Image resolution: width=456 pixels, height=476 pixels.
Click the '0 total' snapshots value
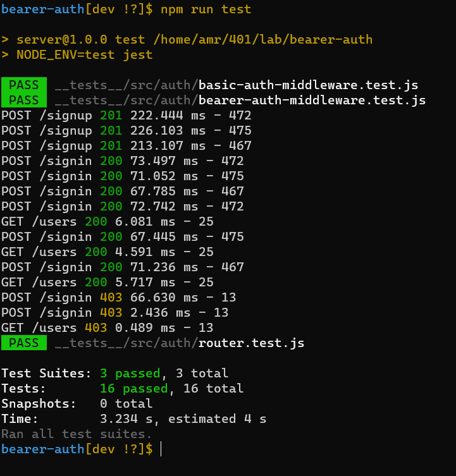click(126, 404)
